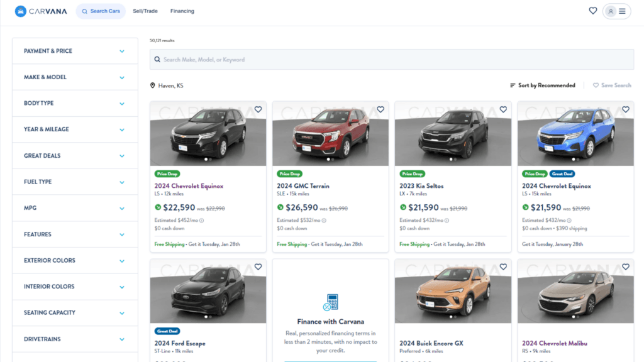Expand the Interior Colors filter
Image resolution: width=644 pixels, height=362 pixels.
pos(75,287)
